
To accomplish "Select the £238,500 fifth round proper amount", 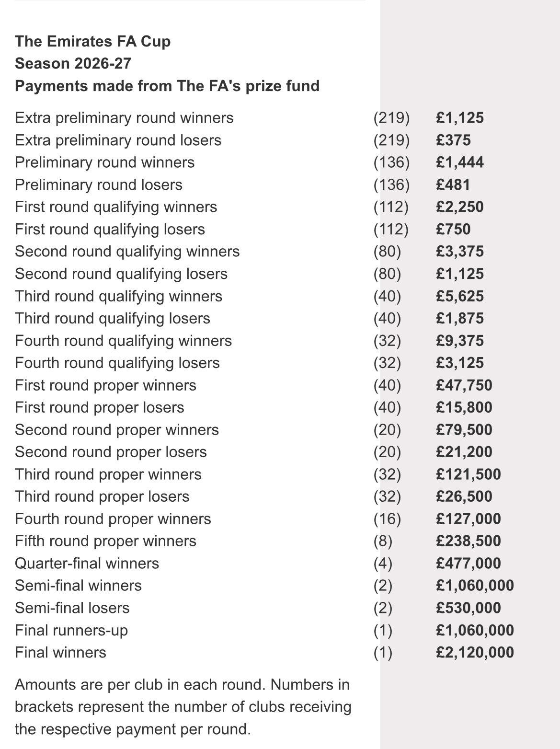I will [x=469, y=541].
